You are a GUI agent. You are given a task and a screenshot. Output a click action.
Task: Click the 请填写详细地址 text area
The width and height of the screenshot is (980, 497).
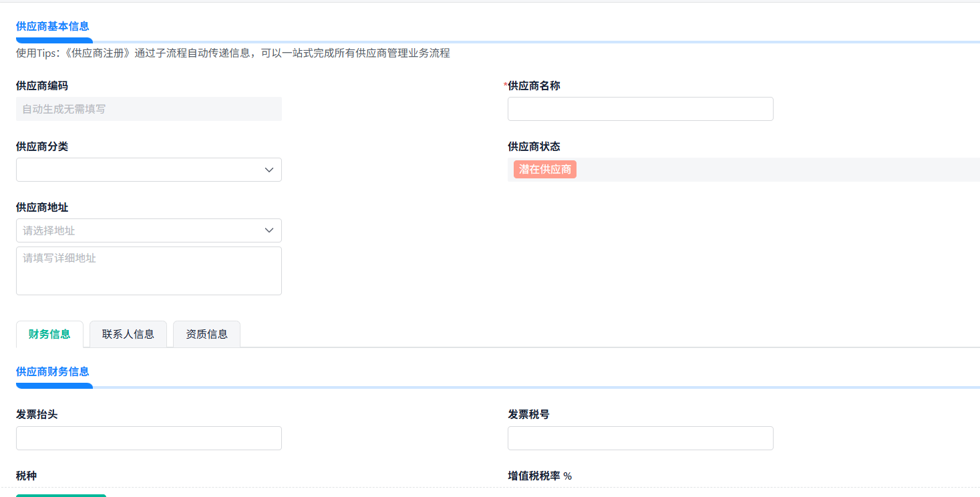click(148, 270)
